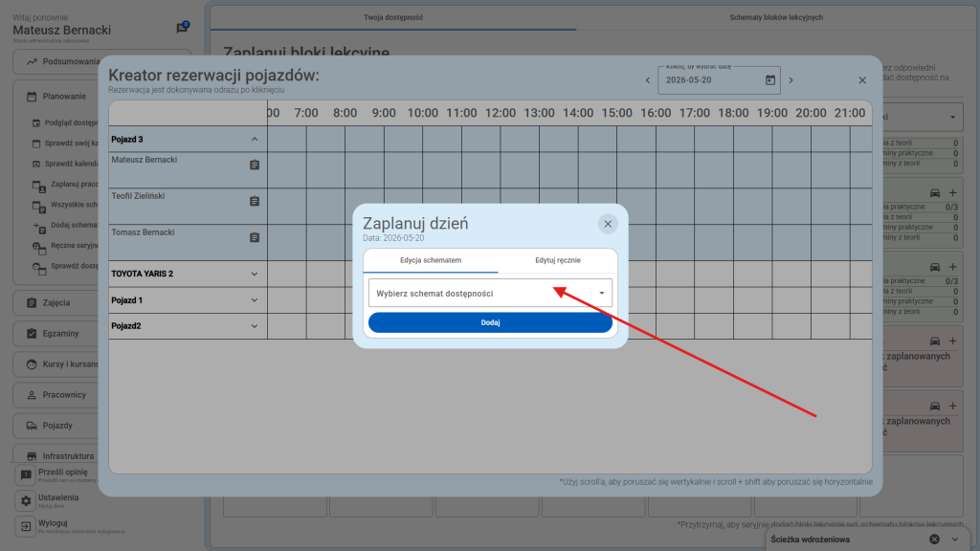Screen dimensions: 980x551
Task: Click clipboard icon next to Tomasz Bernacki
Action: point(255,237)
